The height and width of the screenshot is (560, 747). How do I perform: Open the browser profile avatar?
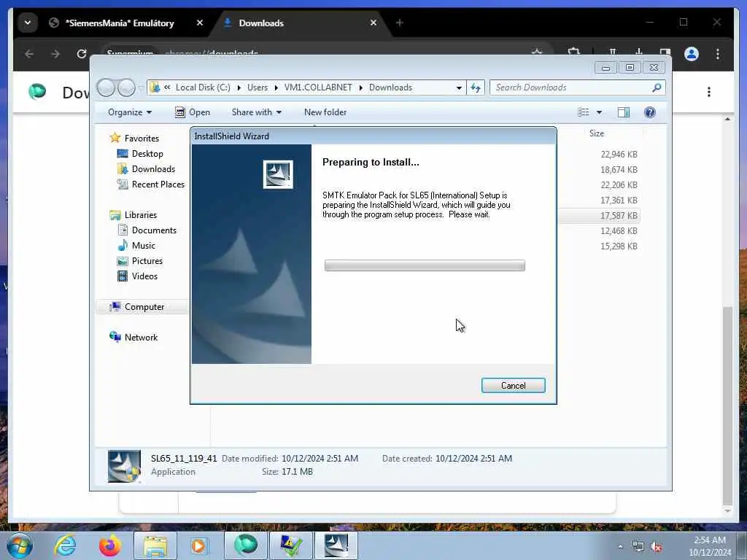(692, 54)
